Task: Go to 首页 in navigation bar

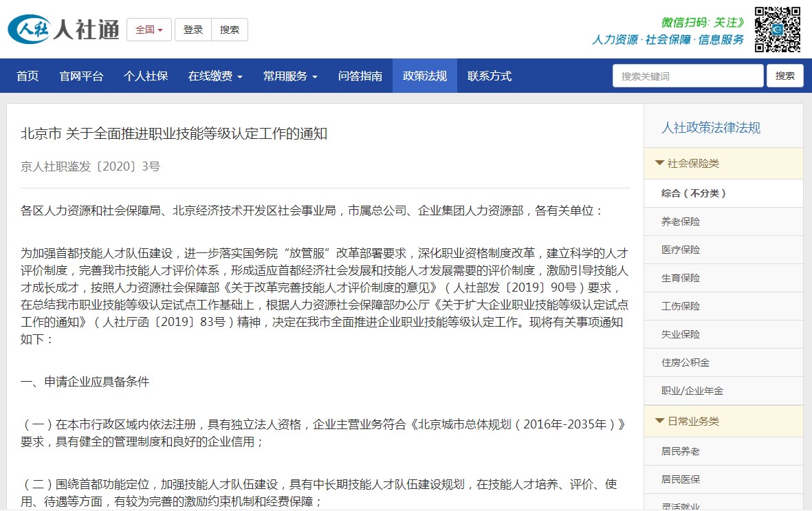Action: click(x=28, y=76)
